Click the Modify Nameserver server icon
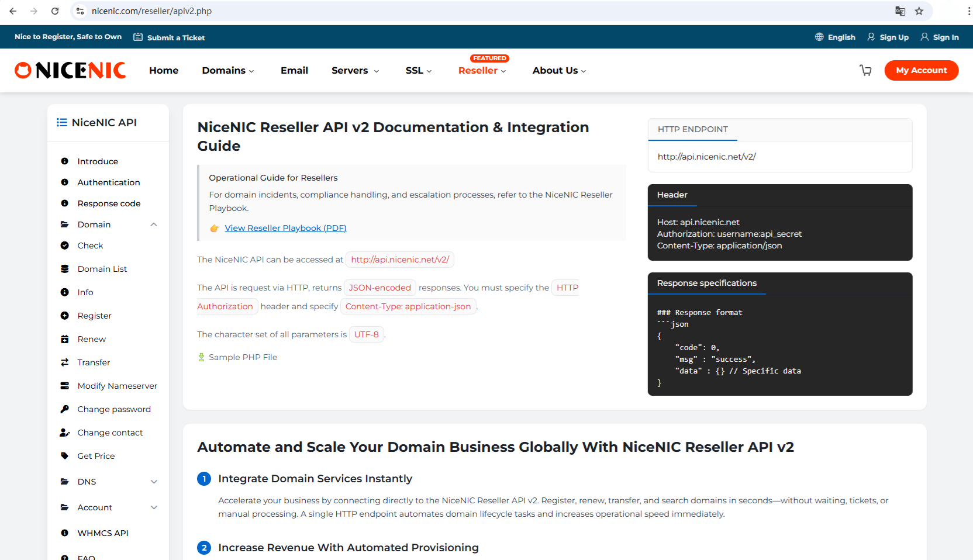 pos(64,386)
